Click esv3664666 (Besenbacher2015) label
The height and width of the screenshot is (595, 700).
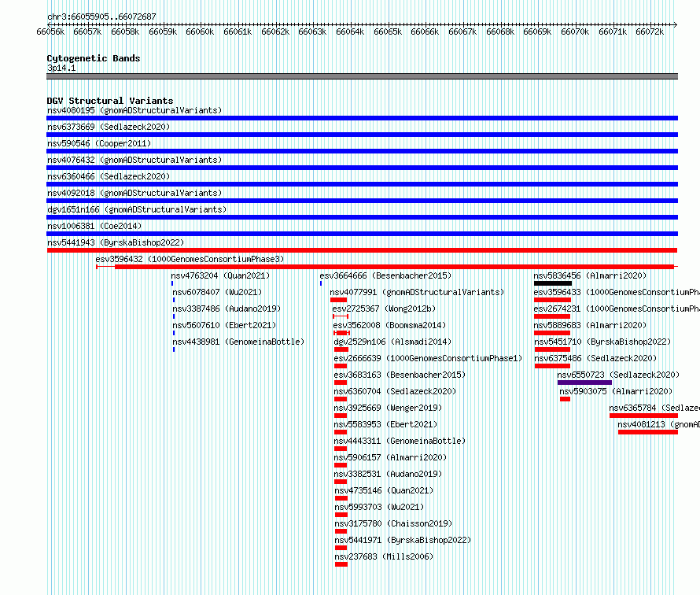pyautogui.click(x=385, y=275)
